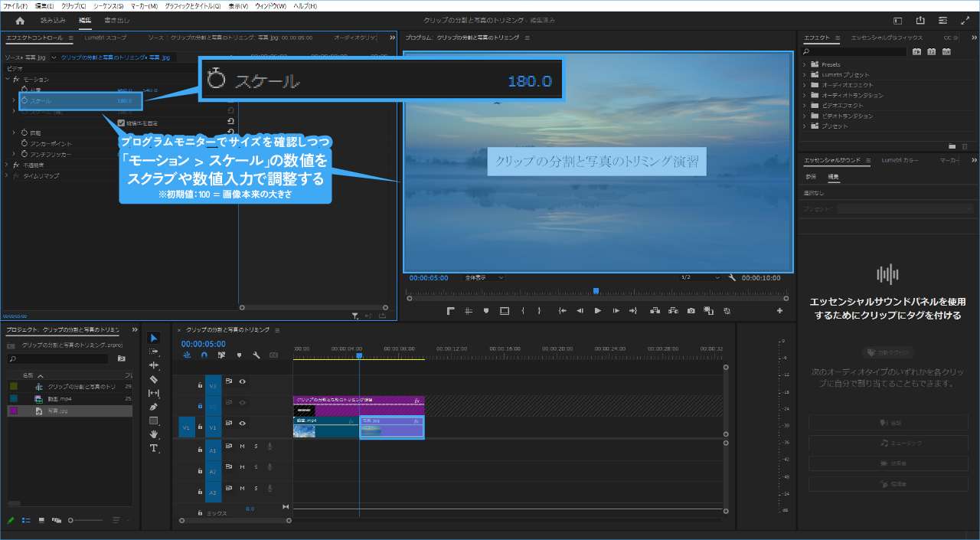Image resolution: width=980 pixels, height=540 pixels.
Task: Step forward one frame
Action: tap(616, 311)
